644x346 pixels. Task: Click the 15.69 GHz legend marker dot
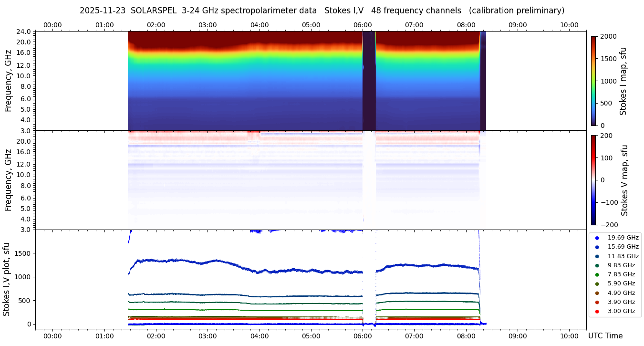(597, 247)
